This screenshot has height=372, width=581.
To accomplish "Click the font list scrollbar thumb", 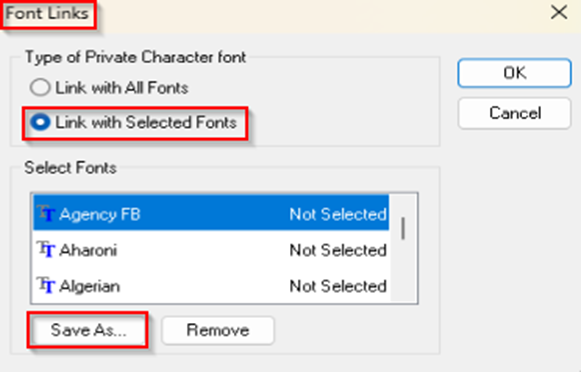I will [403, 228].
